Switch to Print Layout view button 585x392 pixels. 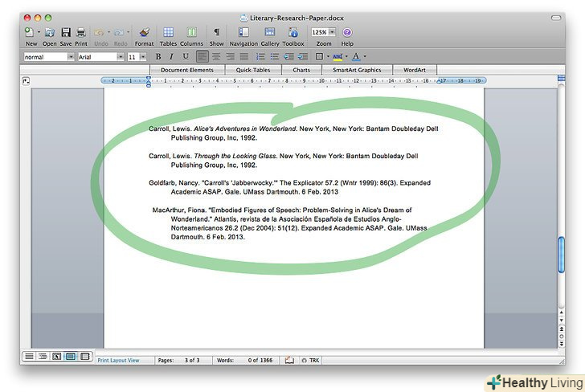pos(71,357)
